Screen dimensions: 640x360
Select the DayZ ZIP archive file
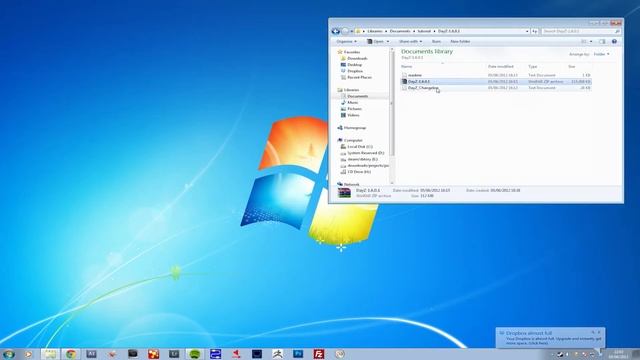(x=496, y=82)
